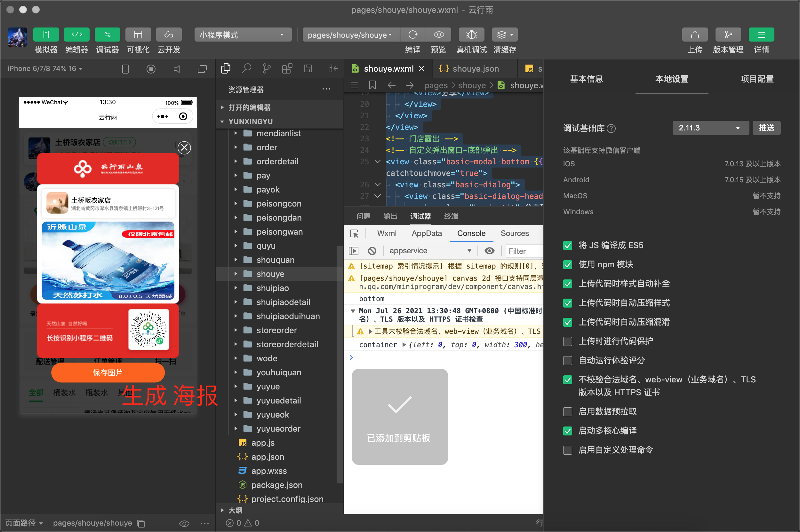
Task: Click console Filter input field
Action: tap(524, 251)
